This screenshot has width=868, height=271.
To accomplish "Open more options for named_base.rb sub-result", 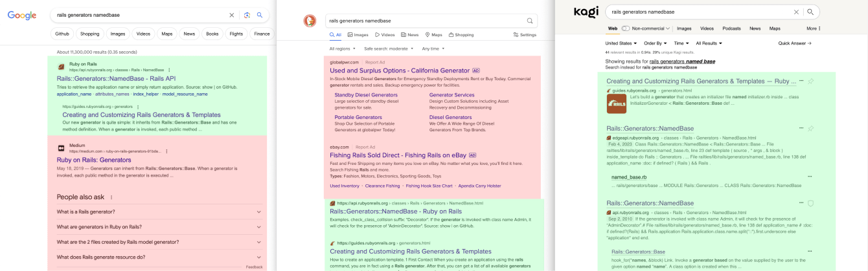I will coord(810,177).
